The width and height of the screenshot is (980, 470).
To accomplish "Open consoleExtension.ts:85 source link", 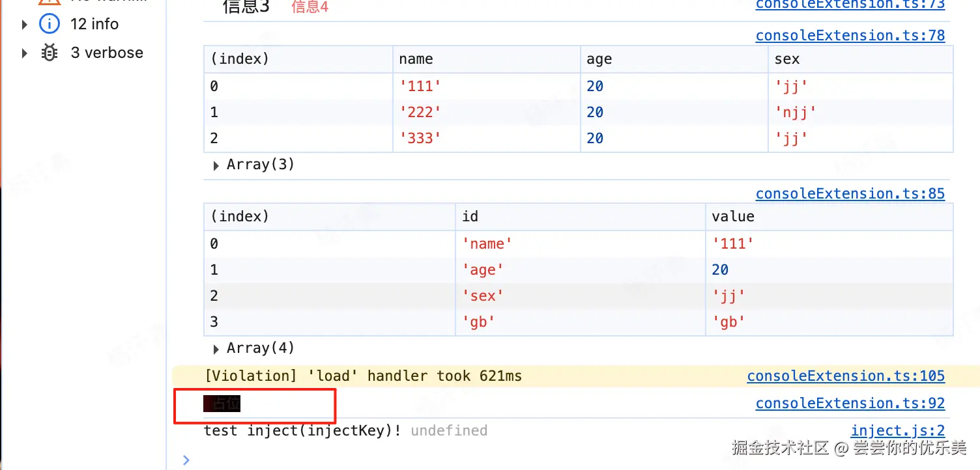I will (x=850, y=193).
